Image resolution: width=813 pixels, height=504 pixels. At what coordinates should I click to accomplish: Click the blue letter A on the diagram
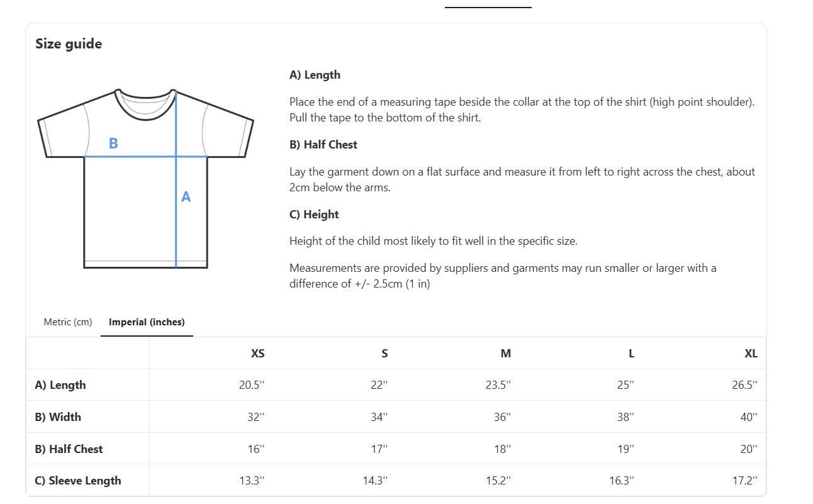(x=186, y=197)
